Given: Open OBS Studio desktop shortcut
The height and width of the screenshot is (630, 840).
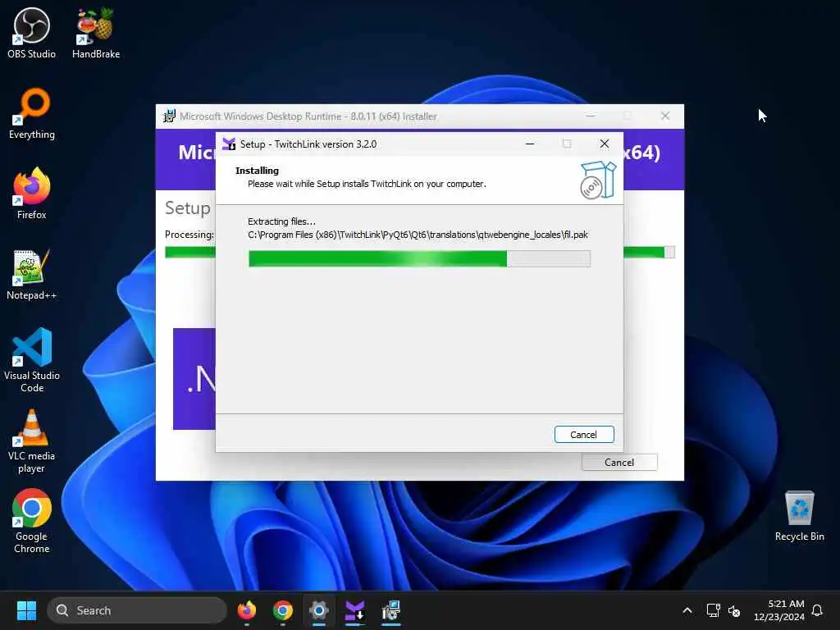Looking at the screenshot, I should (32, 33).
